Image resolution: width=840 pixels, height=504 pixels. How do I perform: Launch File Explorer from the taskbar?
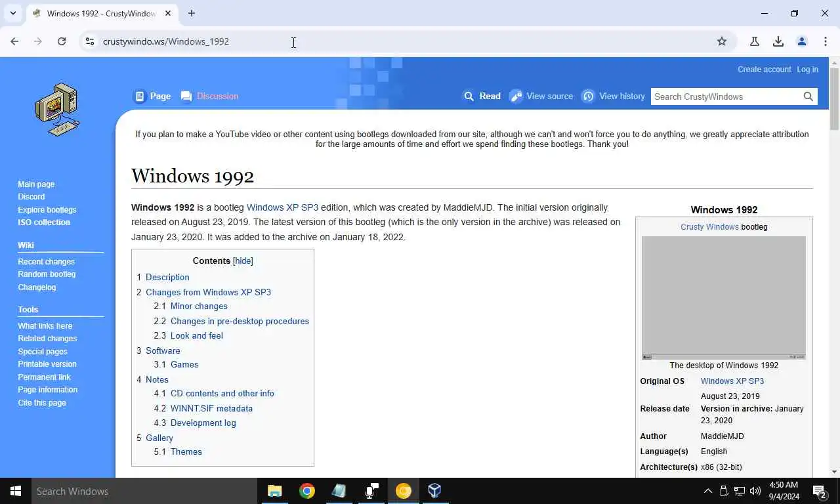[275, 491]
